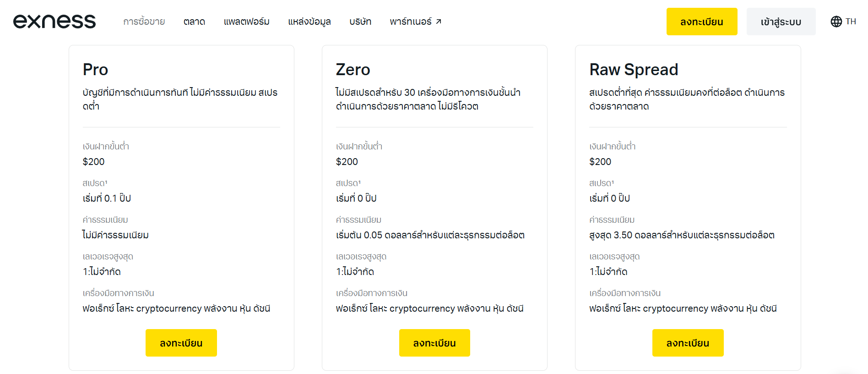This screenshot has width=868, height=374.
Task: Open the TH language selector
Action: point(850,22)
